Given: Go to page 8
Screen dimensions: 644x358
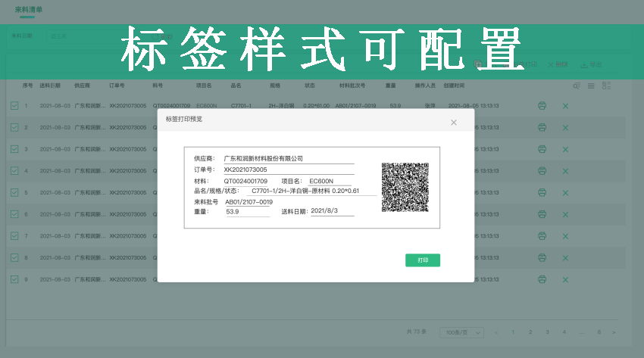Looking at the screenshot, I should [599, 332].
